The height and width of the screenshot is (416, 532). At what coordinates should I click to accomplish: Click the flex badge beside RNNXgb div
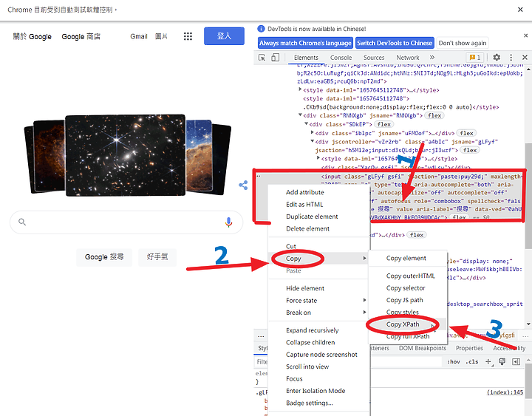coord(434,116)
